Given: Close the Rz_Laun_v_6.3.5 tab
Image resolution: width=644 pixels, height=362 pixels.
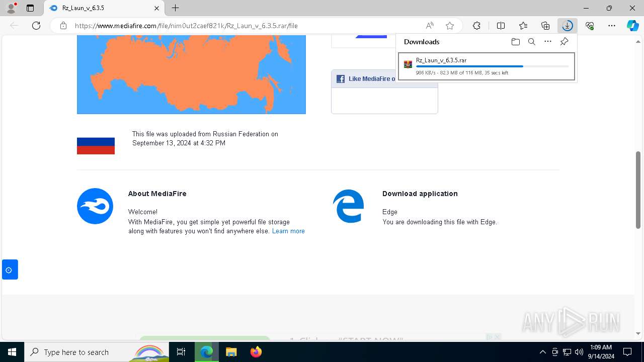Looking at the screenshot, I should coord(156,8).
